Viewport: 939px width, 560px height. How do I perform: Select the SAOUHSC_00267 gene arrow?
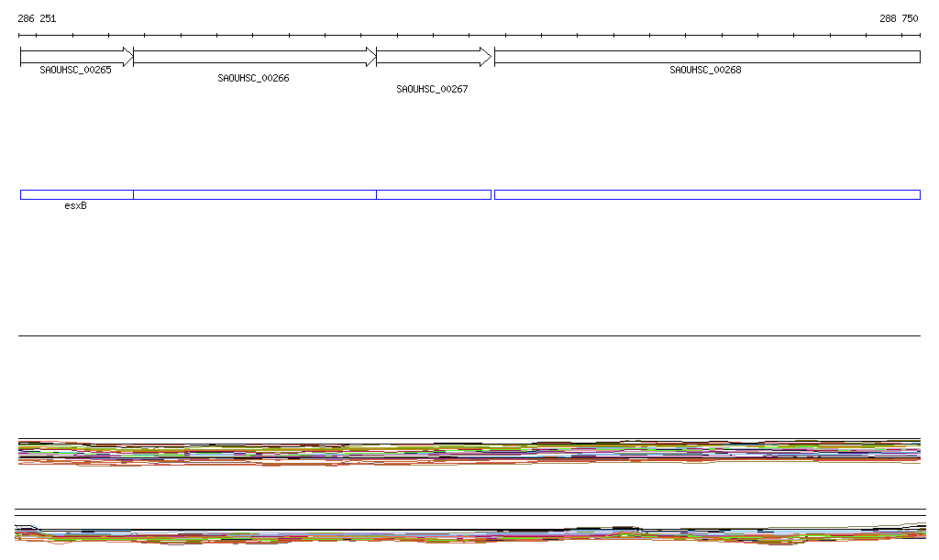click(431, 57)
